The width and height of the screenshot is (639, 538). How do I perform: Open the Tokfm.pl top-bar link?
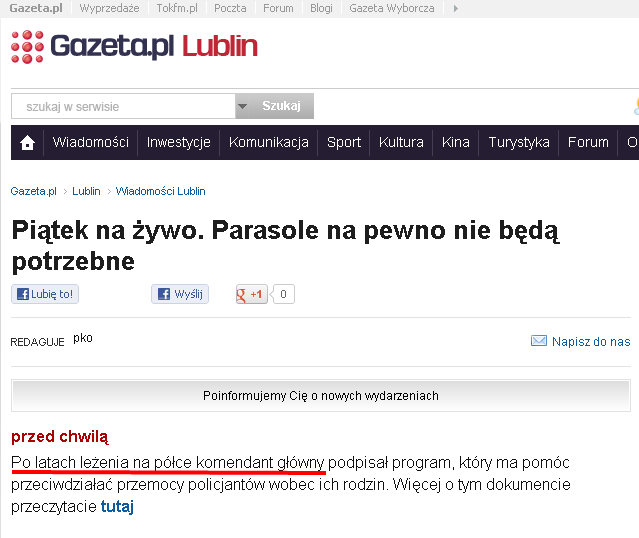[176, 8]
